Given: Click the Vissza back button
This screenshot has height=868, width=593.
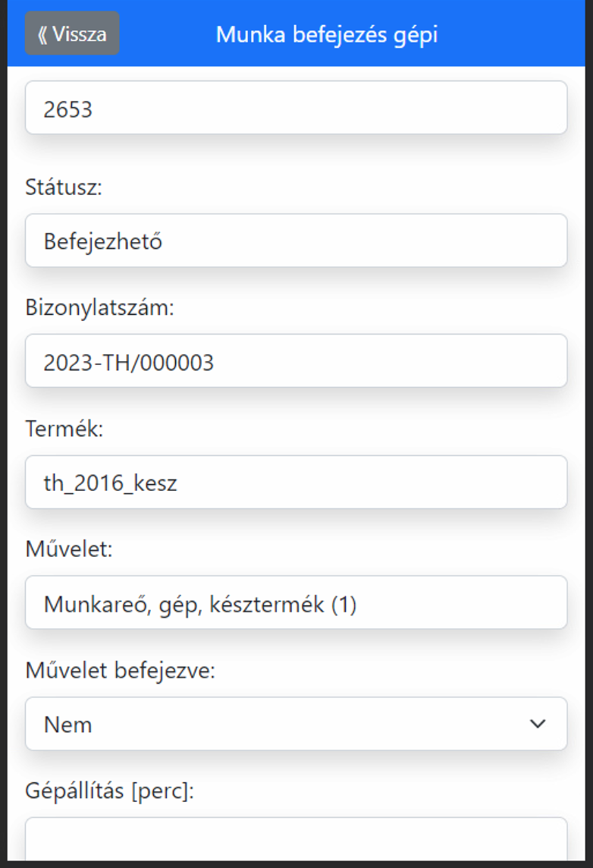Looking at the screenshot, I should click(72, 33).
